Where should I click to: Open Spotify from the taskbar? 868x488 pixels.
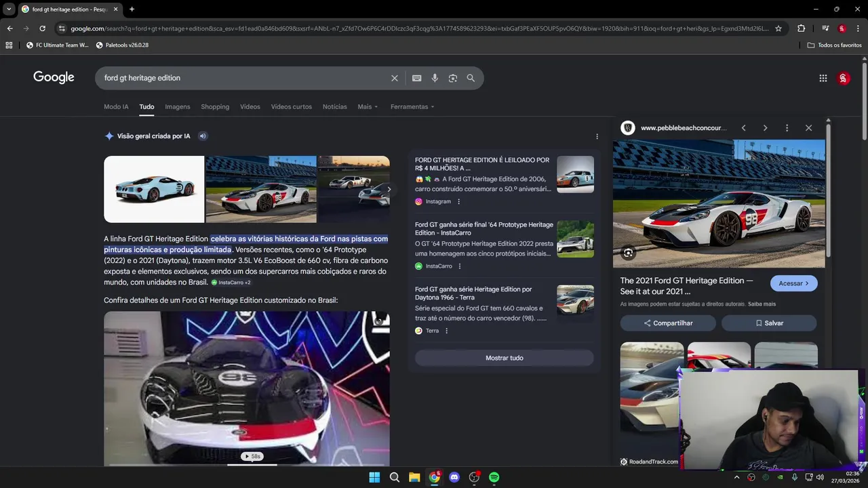(494, 477)
